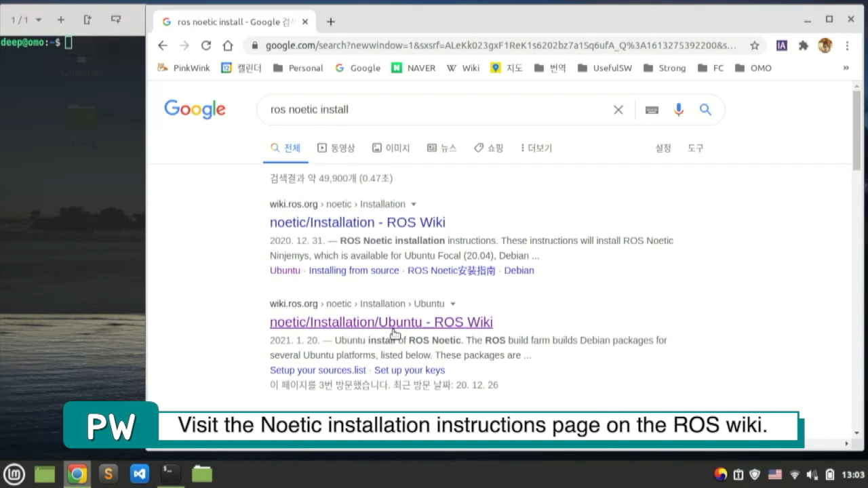Open the Set up your keys sublink
The width and height of the screenshot is (868, 488).
coord(410,370)
